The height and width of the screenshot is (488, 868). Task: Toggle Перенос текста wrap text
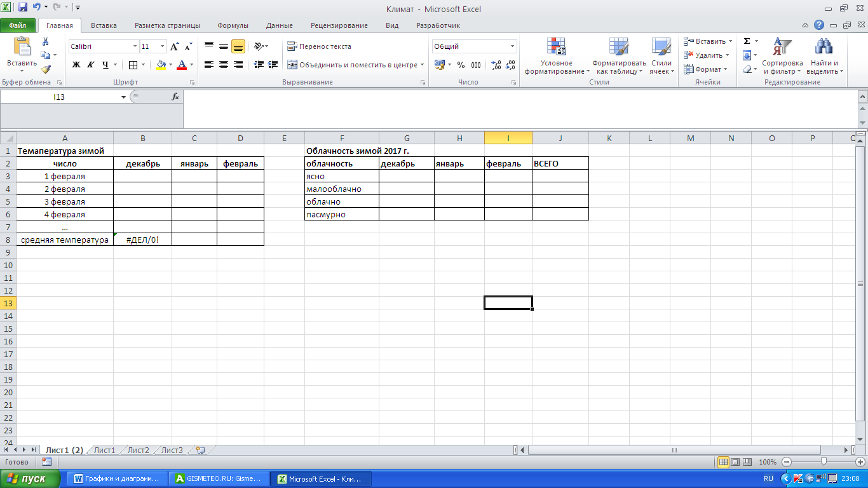[319, 46]
